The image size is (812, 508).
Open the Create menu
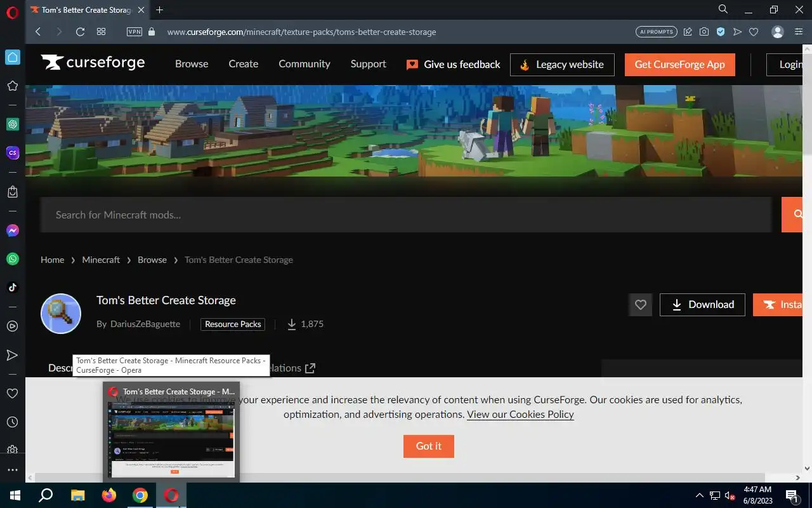coord(244,64)
